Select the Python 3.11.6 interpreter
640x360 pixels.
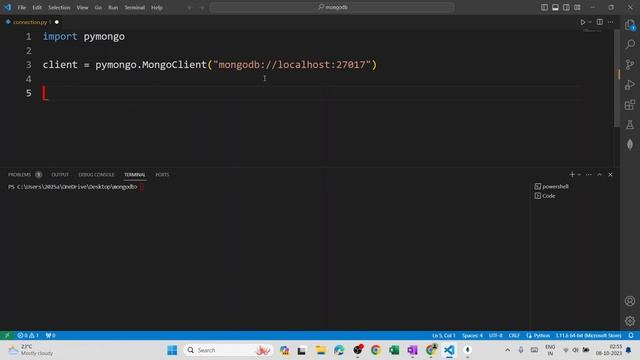pyautogui.click(x=588, y=336)
